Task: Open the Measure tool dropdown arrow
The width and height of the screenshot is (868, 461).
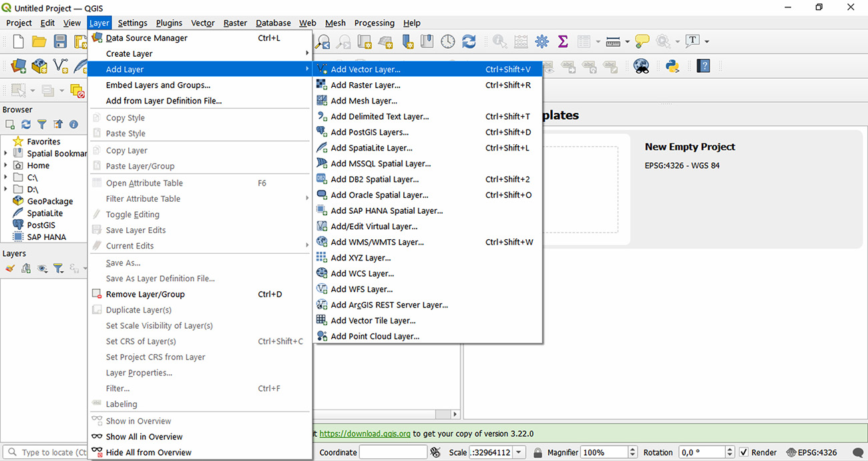Action: (x=627, y=41)
